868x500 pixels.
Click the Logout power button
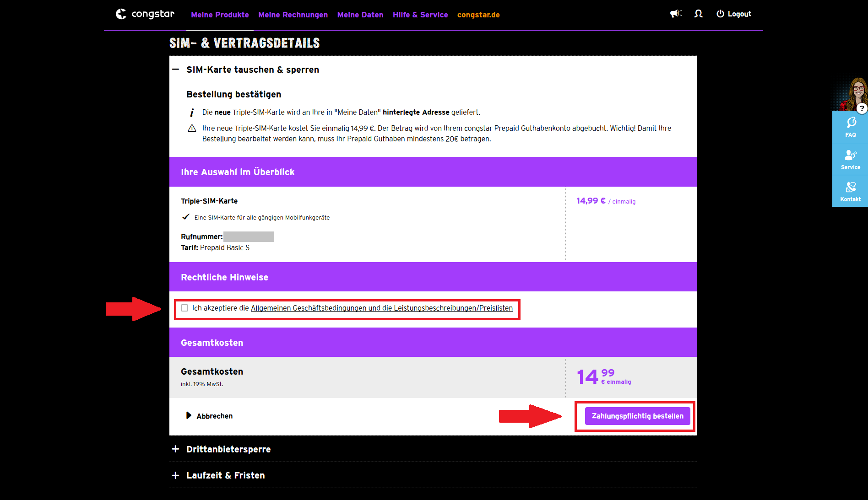tap(733, 14)
